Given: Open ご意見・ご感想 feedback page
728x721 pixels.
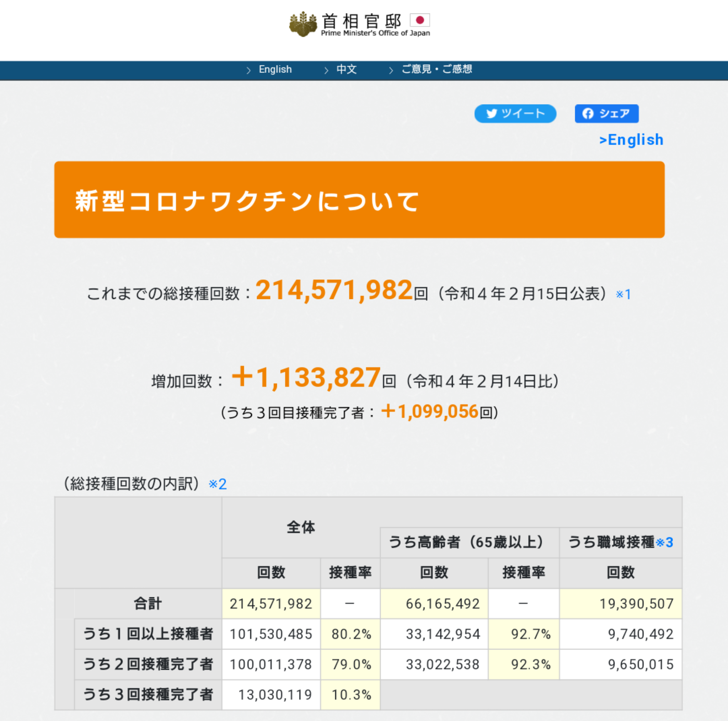Looking at the screenshot, I should tap(437, 69).
